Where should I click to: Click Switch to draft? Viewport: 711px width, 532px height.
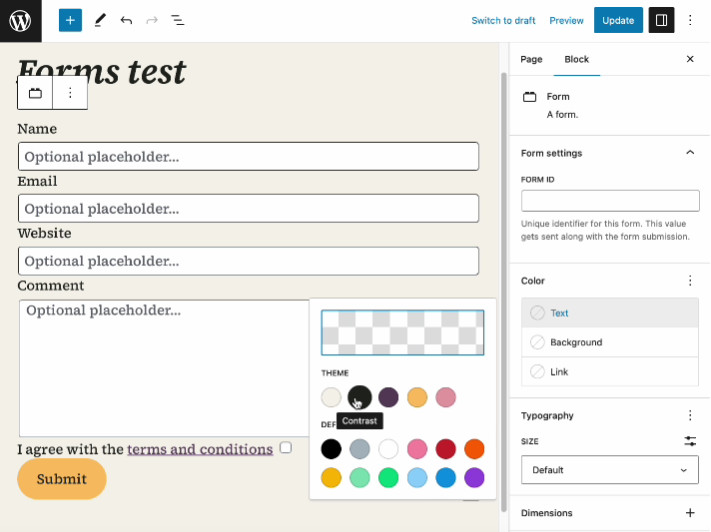tap(503, 20)
